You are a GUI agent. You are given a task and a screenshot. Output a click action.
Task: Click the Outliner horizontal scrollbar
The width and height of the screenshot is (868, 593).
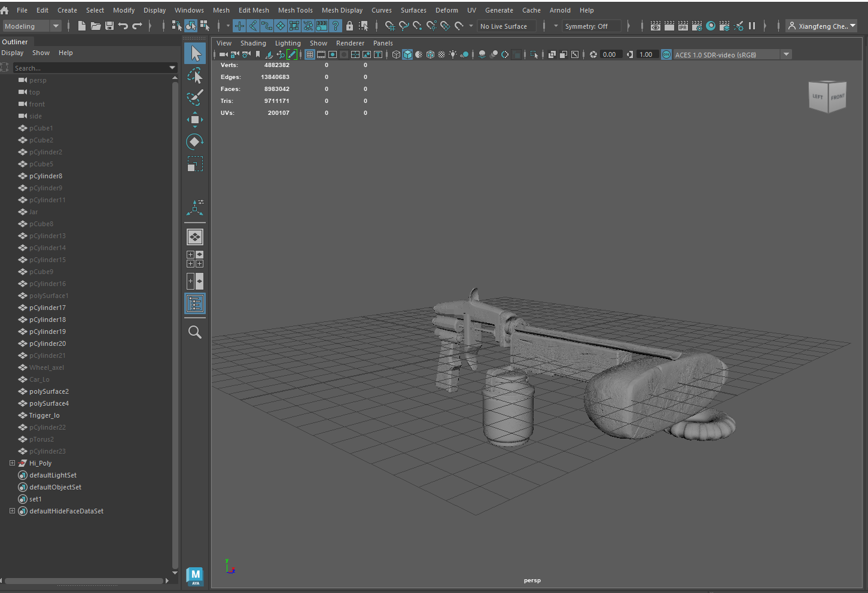point(84,580)
